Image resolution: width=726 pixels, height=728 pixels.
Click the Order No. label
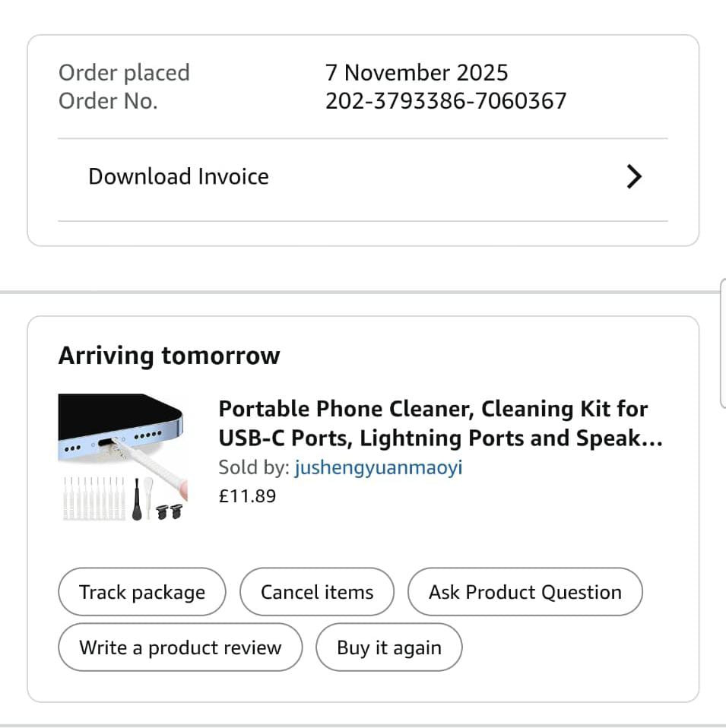tap(108, 101)
